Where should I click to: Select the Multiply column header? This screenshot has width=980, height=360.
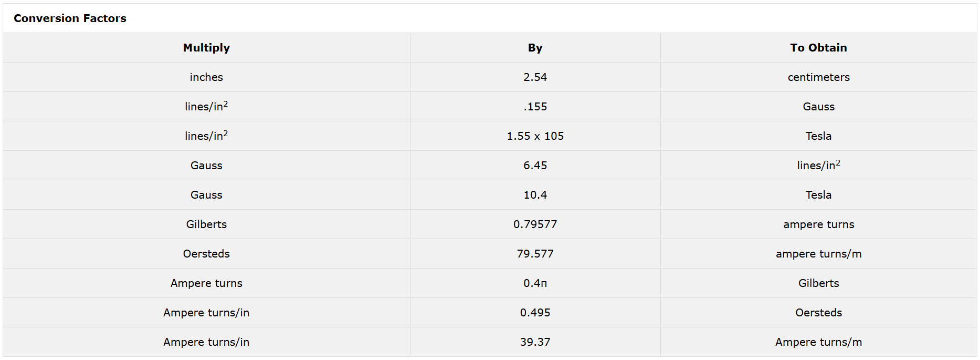tap(206, 48)
